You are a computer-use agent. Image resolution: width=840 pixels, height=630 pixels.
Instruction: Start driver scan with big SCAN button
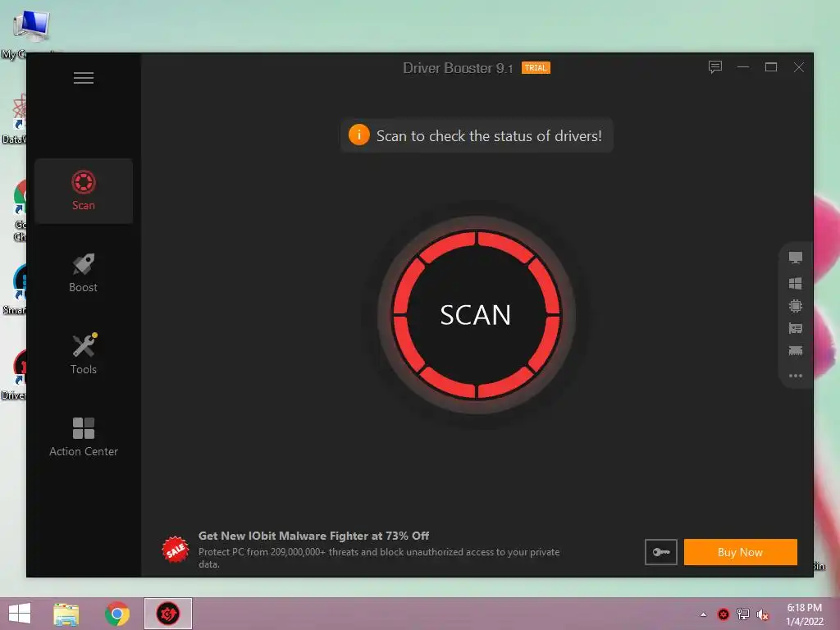tap(477, 315)
